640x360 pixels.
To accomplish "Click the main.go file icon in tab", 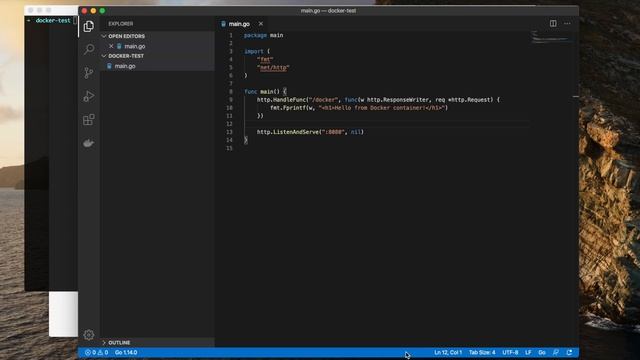I will point(223,24).
